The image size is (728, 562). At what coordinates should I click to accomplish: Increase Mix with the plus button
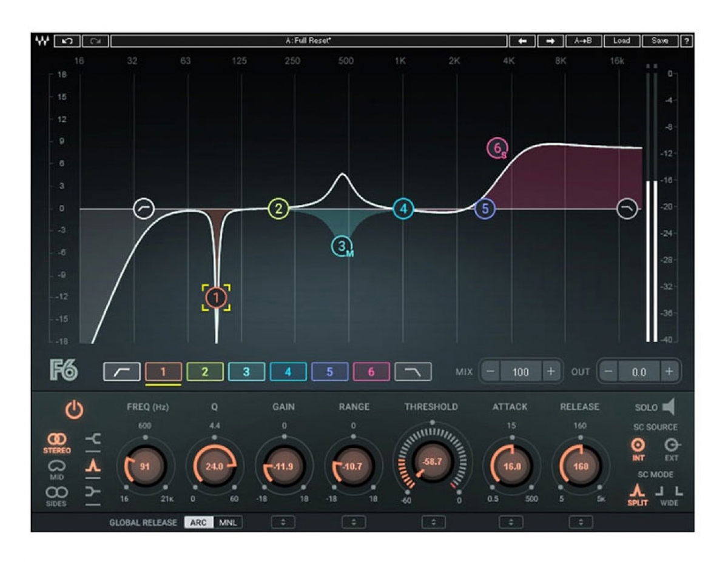pos(550,372)
